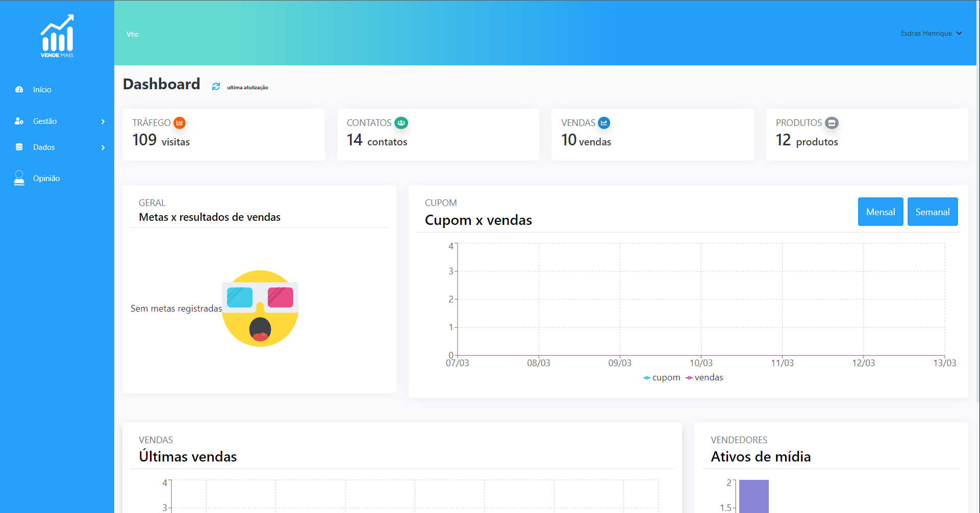Switch chart to Mensal view
The width and height of the screenshot is (980, 513).
tap(880, 212)
